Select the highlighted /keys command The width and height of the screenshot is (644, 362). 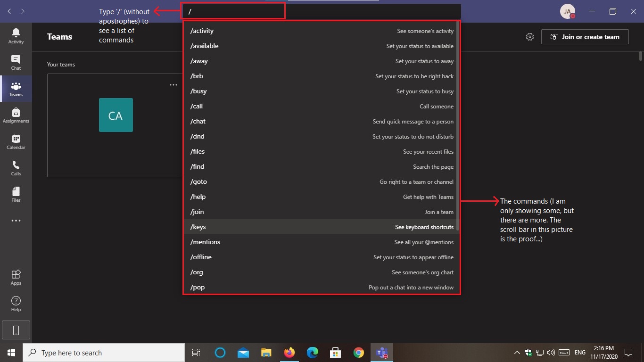point(321,227)
